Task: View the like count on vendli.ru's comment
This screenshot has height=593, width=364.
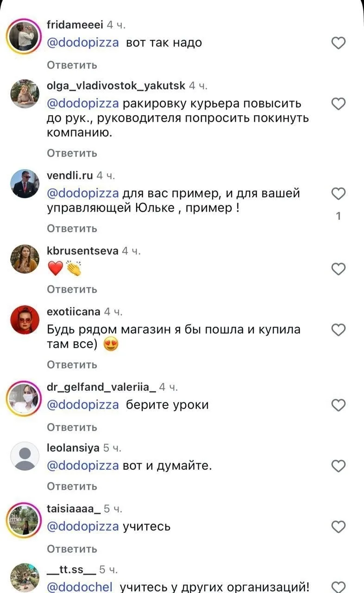Action: [x=339, y=216]
